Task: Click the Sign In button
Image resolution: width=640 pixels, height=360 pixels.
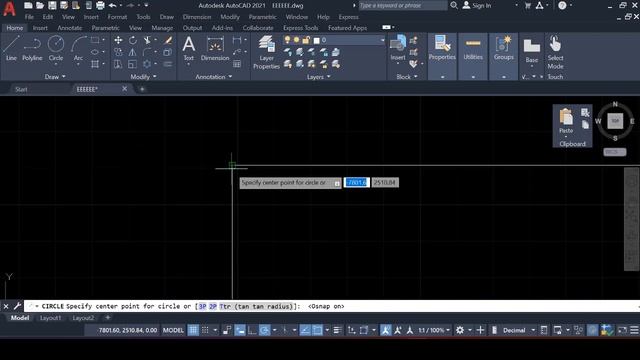Action: click(477, 6)
